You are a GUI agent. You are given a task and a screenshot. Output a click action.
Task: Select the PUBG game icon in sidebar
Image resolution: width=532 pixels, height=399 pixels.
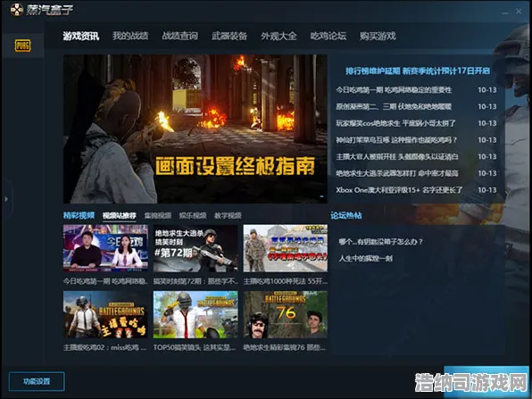pyautogui.click(x=22, y=46)
